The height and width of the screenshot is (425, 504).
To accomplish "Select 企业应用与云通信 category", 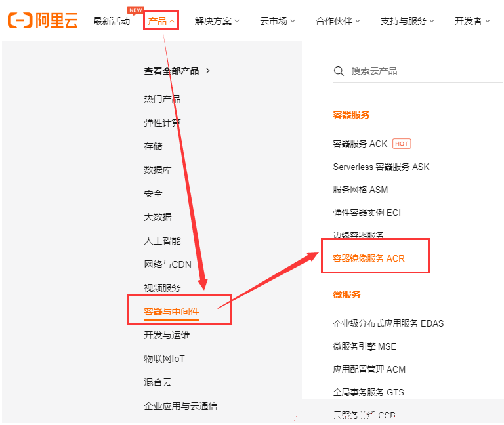I will pos(180,406).
